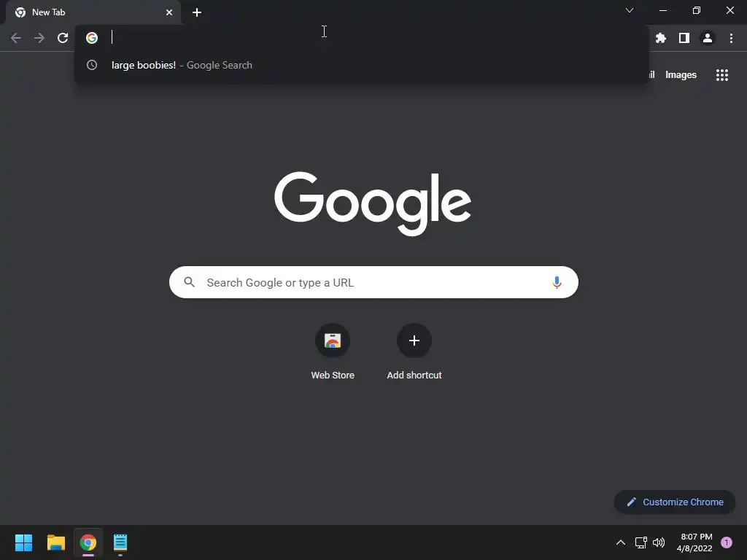Viewport: 747px width, 560px height.
Task: Open the notification badge in the tray
Action: (727, 542)
